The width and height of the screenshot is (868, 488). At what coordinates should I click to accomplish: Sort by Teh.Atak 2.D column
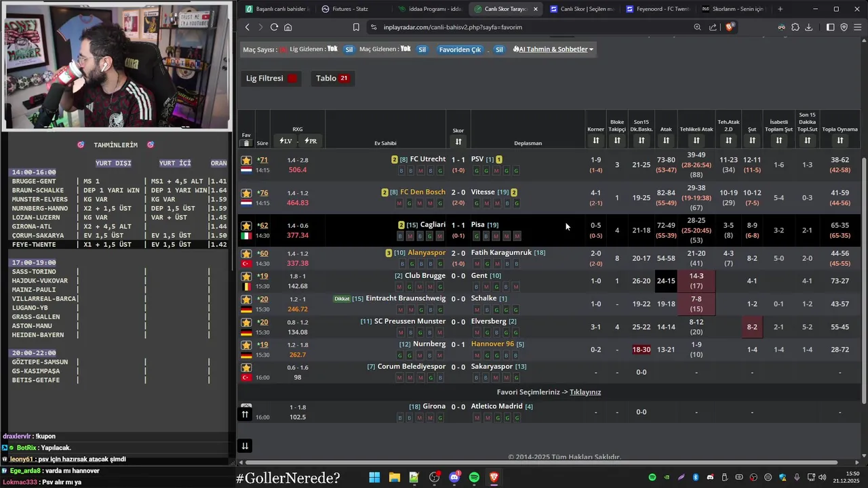coord(728,140)
